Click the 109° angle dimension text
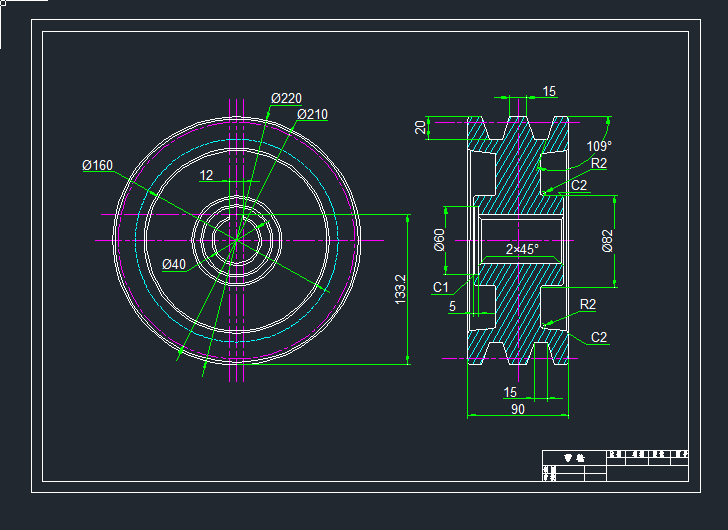The width and height of the screenshot is (728, 530). tap(598, 146)
